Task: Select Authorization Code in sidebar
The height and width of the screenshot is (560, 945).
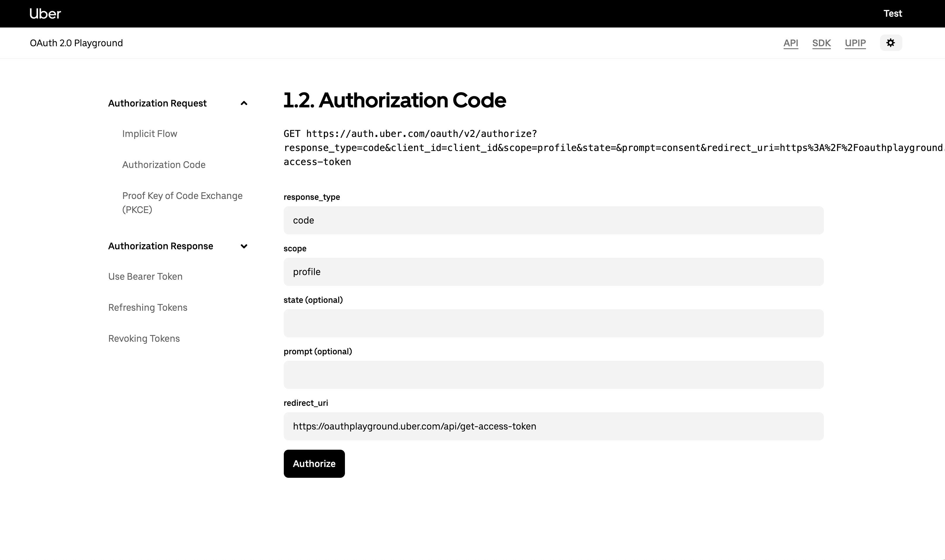Action: 164,164
